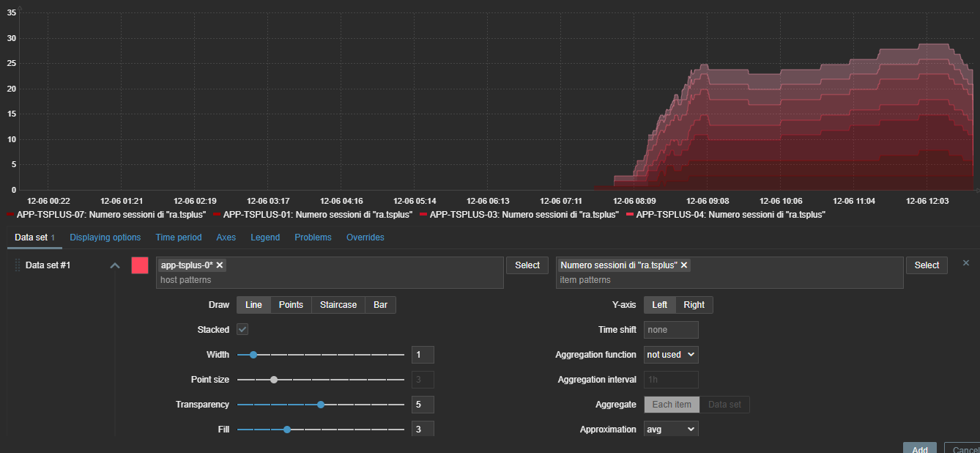The image size is (980, 453).
Task: Open the red data set color picker
Action: (140, 265)
